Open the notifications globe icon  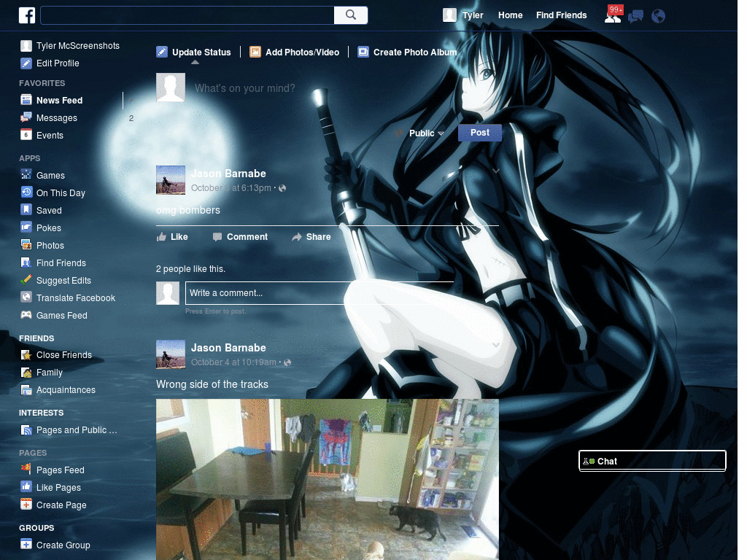point(658,15)
